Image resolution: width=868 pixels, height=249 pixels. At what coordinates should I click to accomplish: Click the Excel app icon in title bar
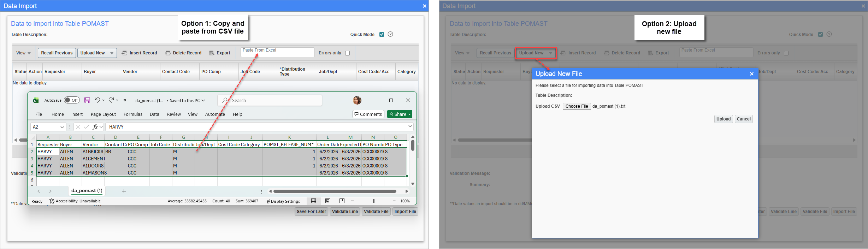[x=36, y=100]
